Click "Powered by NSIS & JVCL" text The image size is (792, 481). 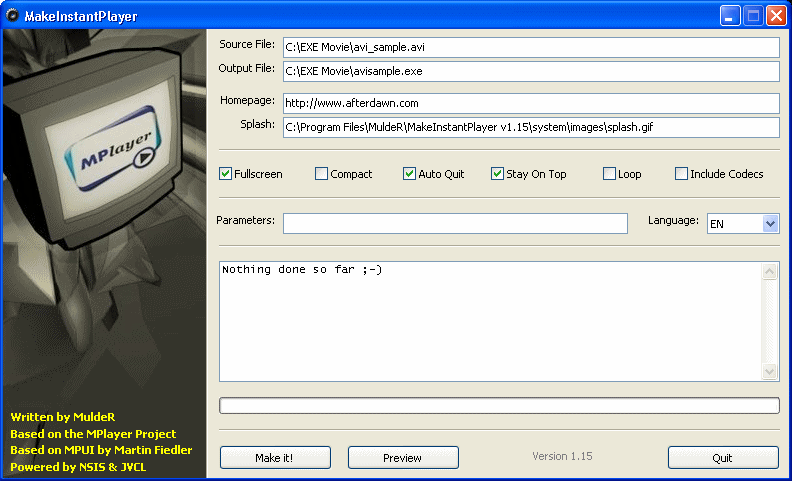(x=78, y=467)
